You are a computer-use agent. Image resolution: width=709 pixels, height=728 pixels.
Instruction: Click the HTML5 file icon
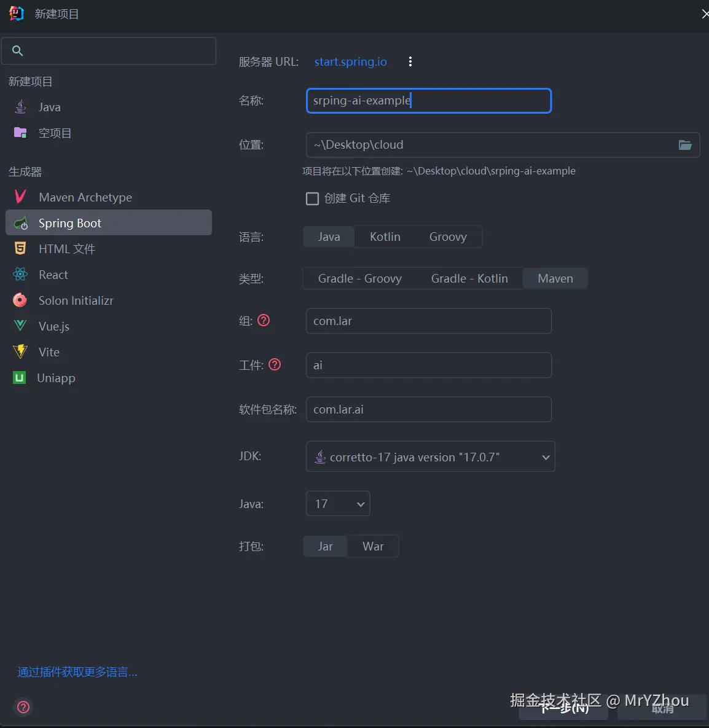click(x=20, y=248)
